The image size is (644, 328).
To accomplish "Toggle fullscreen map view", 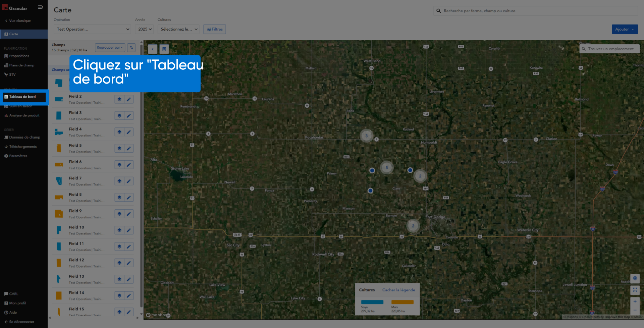I will click(635, 290).
